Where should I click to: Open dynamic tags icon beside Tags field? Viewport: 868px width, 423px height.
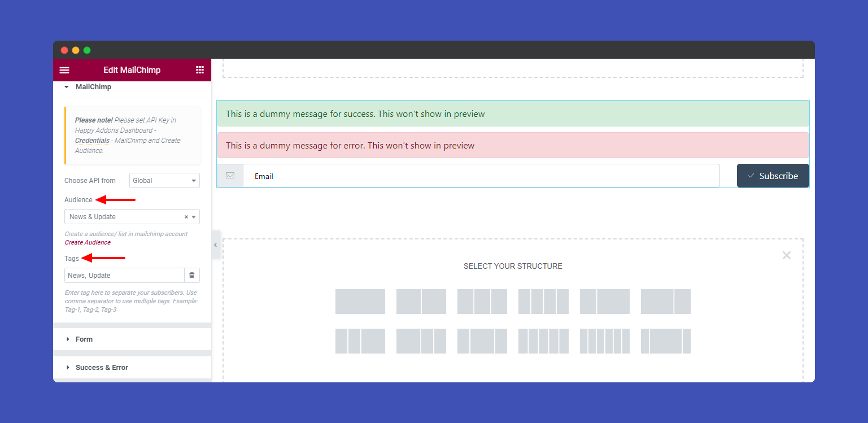tap(192, 275)
